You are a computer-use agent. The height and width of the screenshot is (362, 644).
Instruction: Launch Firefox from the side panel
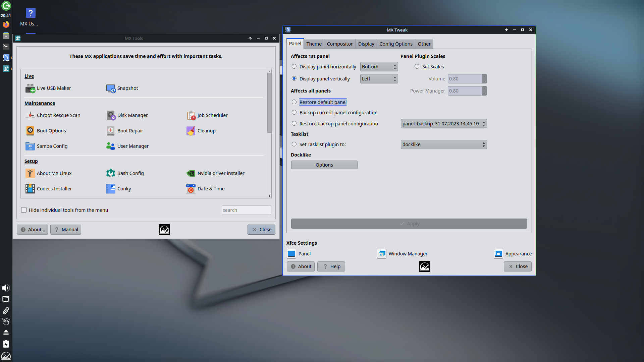6,24
